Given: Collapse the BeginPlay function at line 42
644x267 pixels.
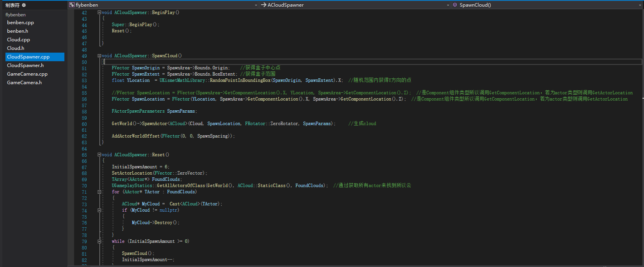Looking at the screenshot, I should [x=99, y=12].
